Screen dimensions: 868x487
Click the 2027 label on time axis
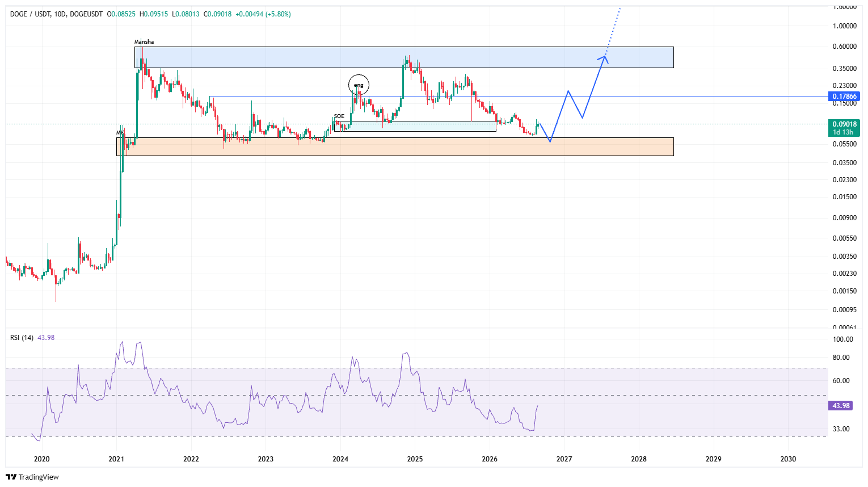pos(564,459)
